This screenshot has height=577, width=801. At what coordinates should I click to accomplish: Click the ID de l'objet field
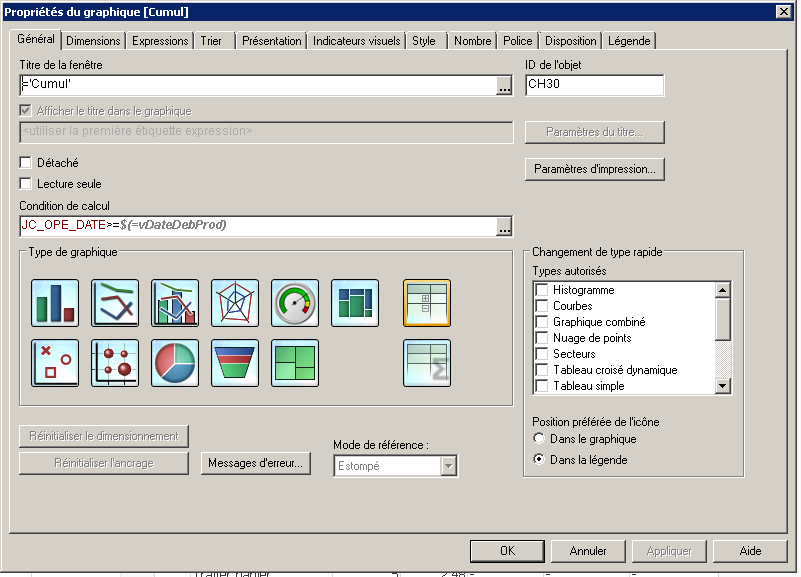pos(595,85)
